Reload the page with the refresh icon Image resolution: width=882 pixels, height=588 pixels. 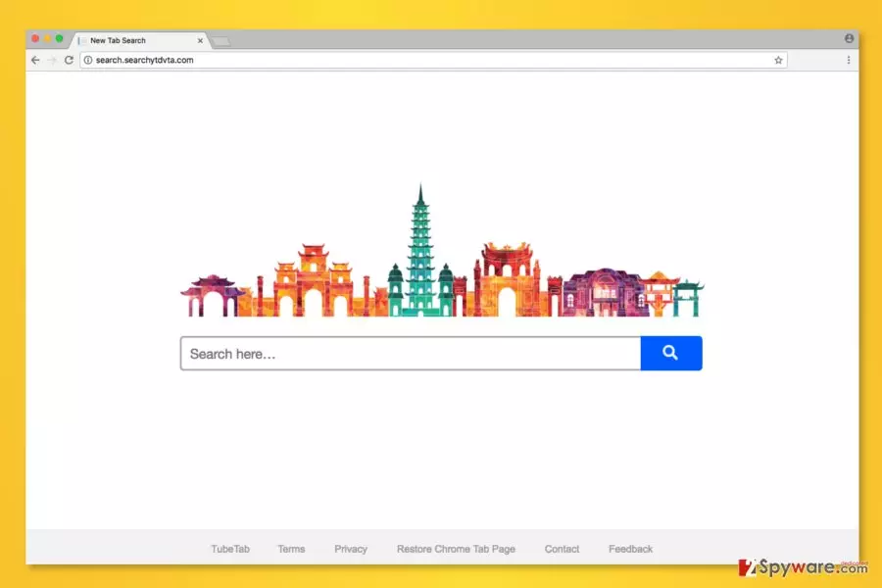tap(69, 60)
